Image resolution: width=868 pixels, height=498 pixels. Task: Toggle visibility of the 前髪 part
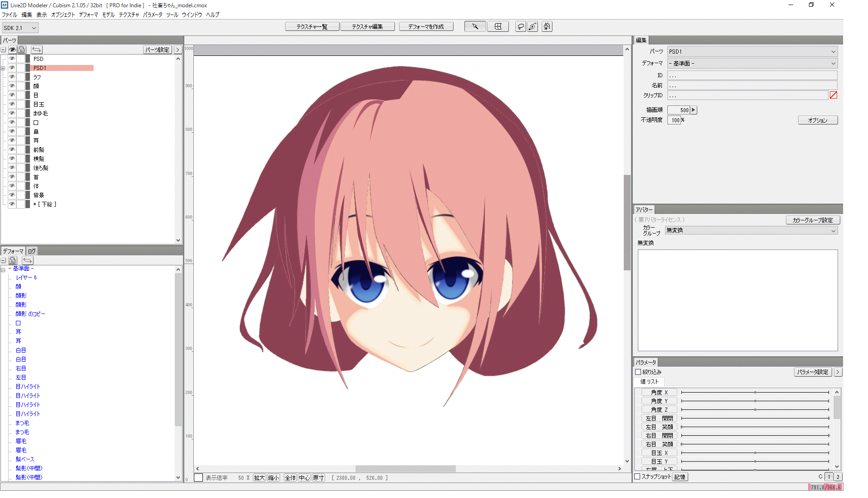[x=12, y=149]
